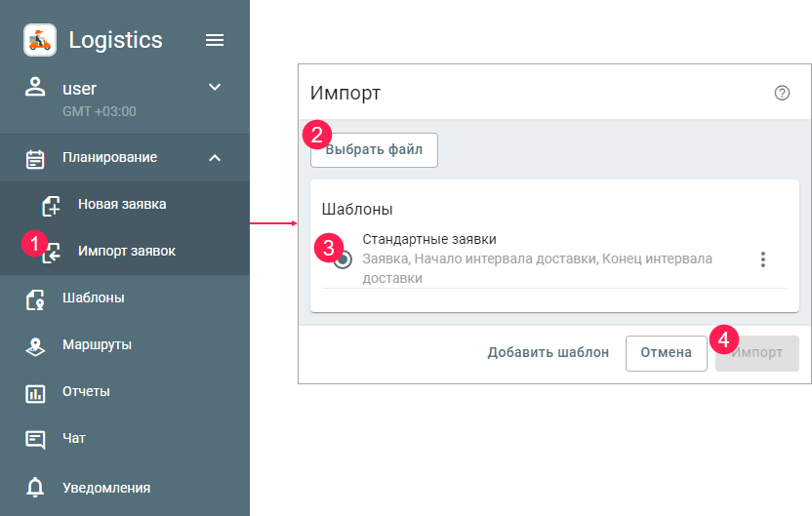
Task: Click Отмена button
Action: point(666,353)
